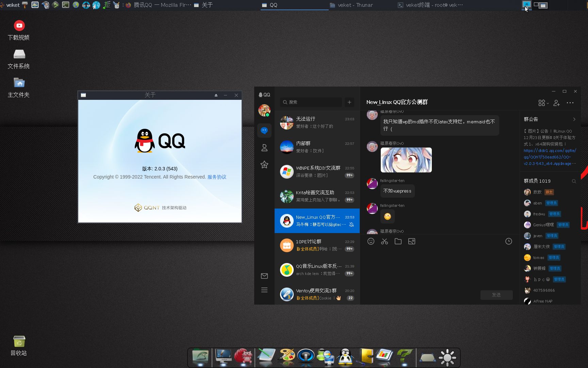
Task: Open the brightness sun icon in dock
Action: coord(447,357)
